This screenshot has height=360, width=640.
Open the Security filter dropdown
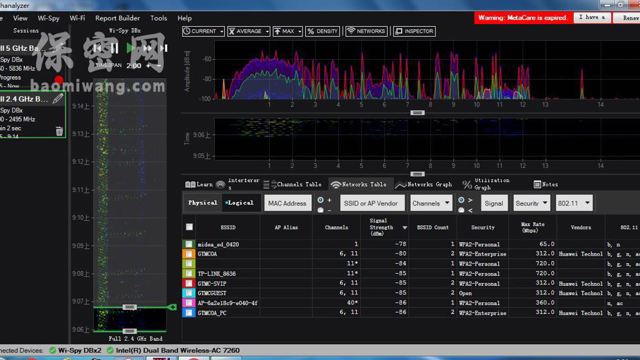click(531, 203)
